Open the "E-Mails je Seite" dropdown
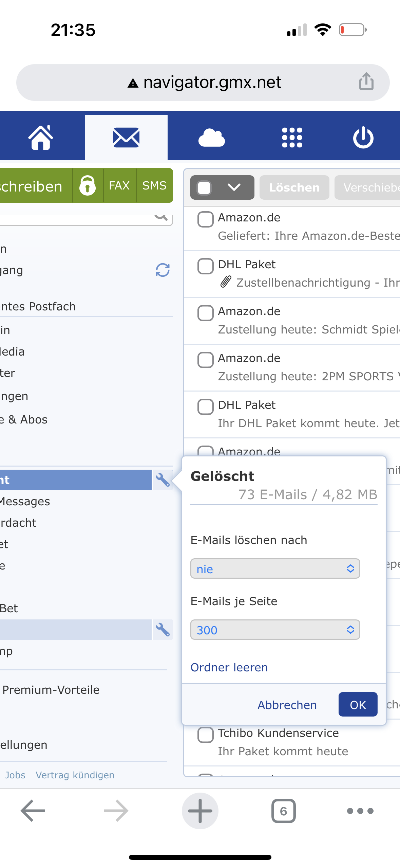This screenshot has height=868, width=400. 275,630
